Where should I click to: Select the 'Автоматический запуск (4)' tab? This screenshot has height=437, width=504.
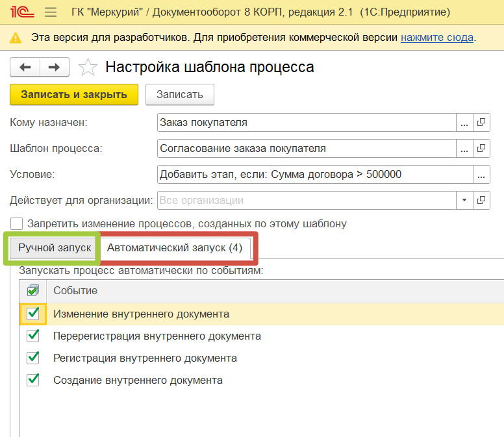click(175, 248)
